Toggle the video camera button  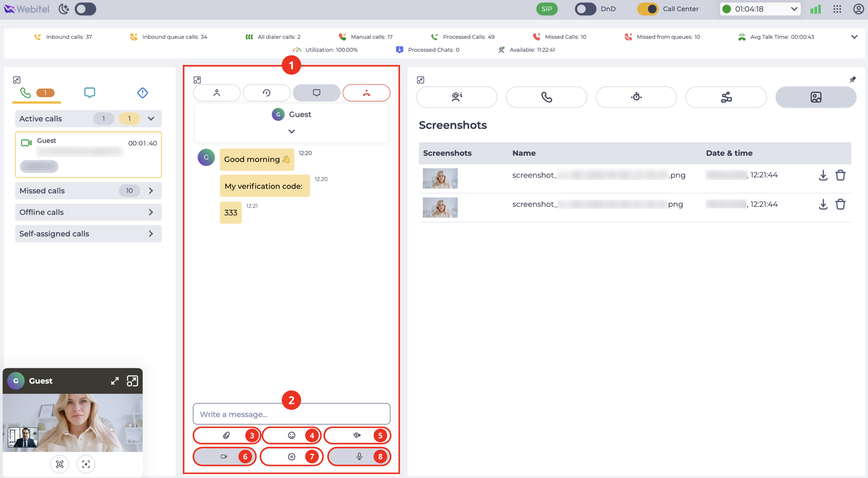tap(224, 457)
